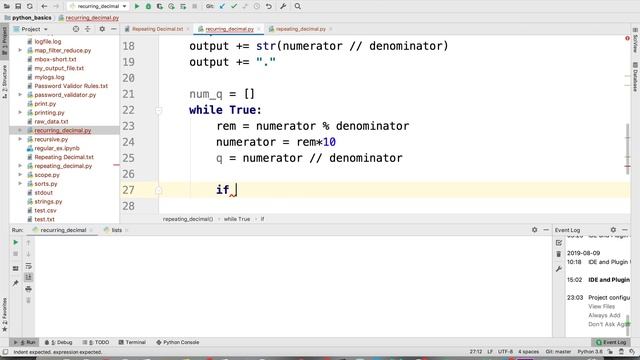Run with coverage icon in toolbar
640x360 pixels.
pos(160,6)
